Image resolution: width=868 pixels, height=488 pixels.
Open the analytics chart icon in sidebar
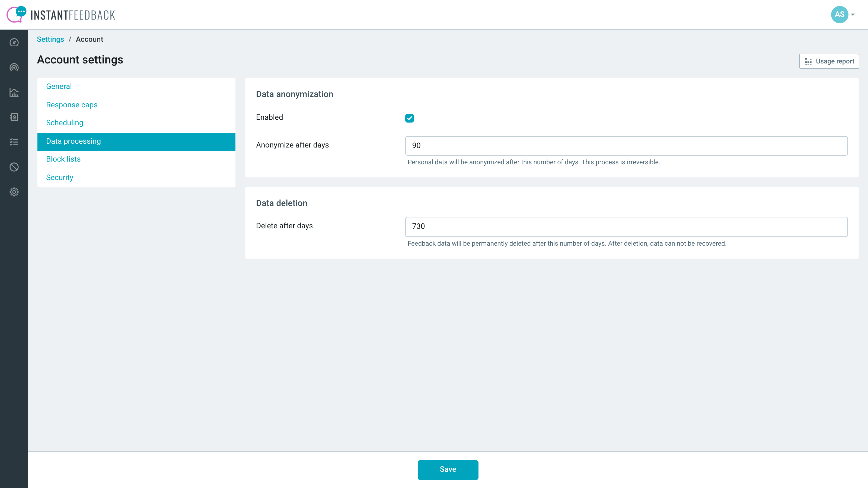pos(14,92)
